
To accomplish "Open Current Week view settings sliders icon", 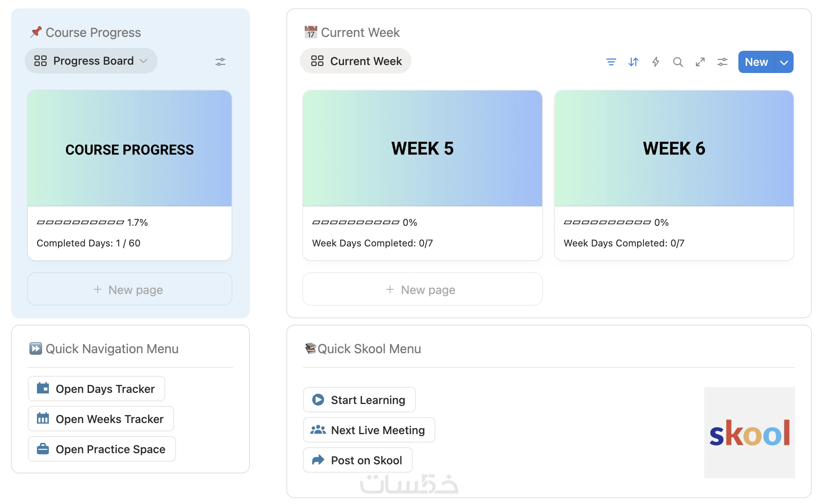I will pos(722,62).
